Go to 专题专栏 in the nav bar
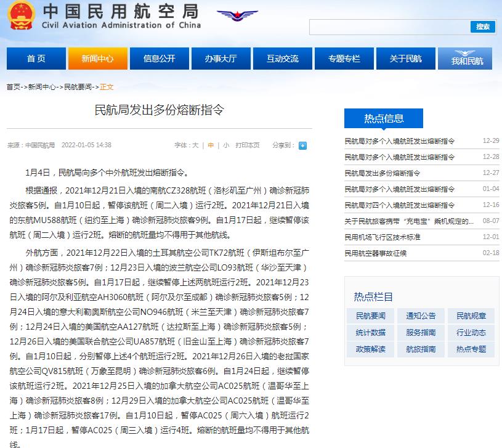 [x=344, y=59]
